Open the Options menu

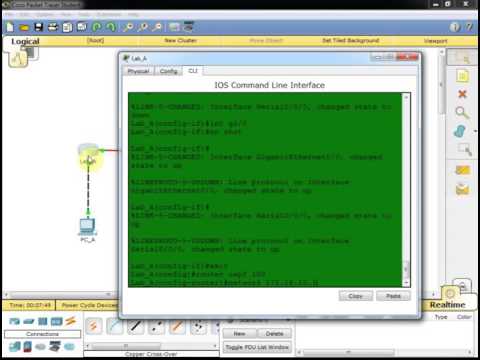click(45, 15)
